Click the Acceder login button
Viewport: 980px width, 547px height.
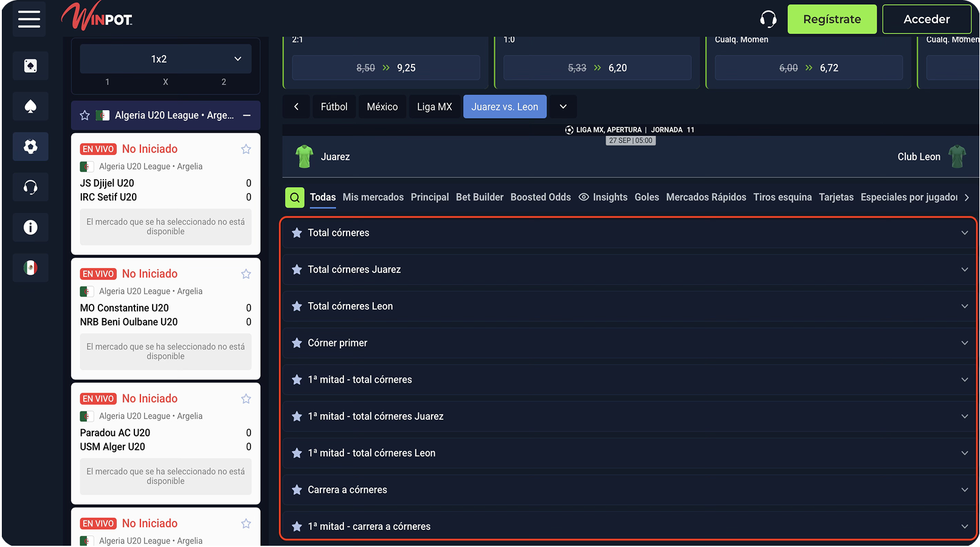click(x=927, y=19)
